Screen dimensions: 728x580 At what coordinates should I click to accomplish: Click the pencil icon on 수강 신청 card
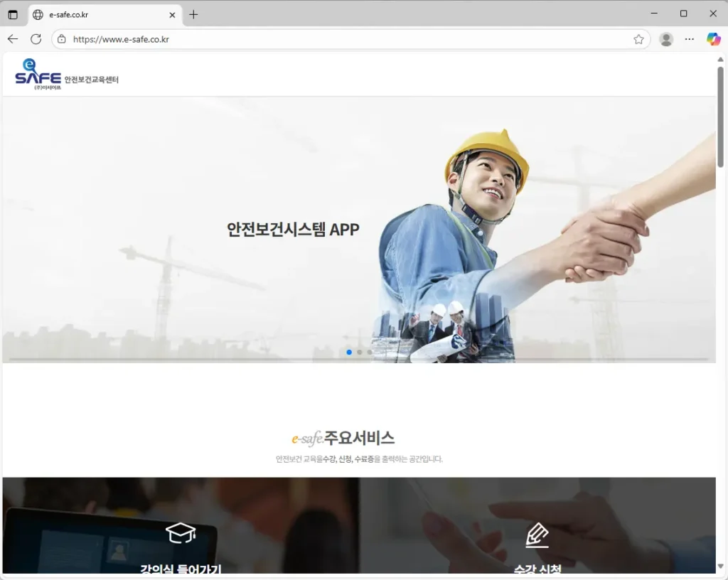(x=537, y=535)
